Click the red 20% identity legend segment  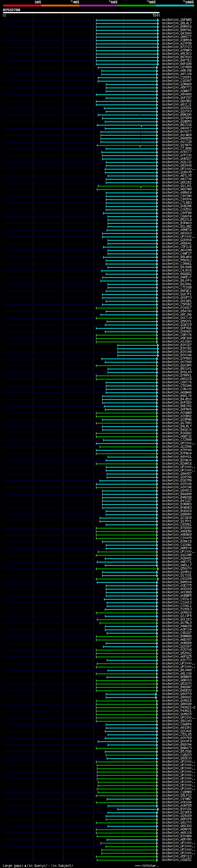coord(22,6)
